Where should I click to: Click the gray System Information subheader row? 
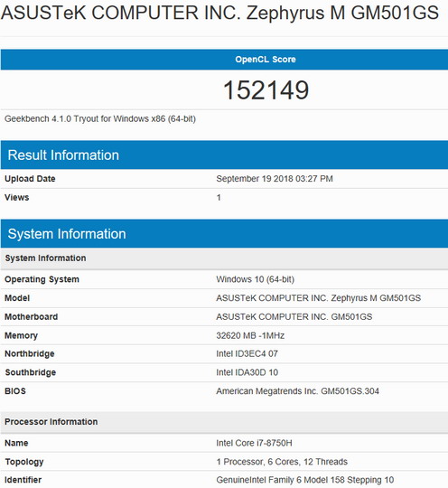pos(224,258)
